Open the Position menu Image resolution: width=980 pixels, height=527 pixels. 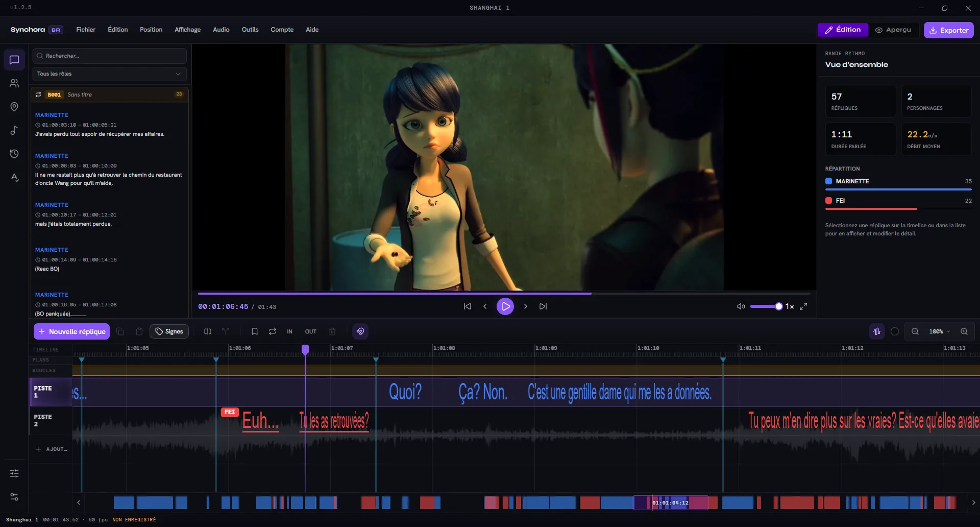click(151, 30)
